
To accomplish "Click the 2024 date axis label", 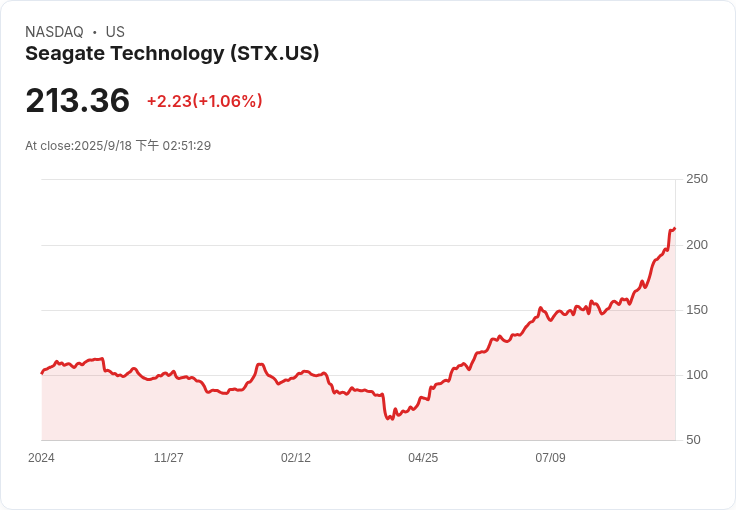I will pyautogui.click(x=41, y=458).
